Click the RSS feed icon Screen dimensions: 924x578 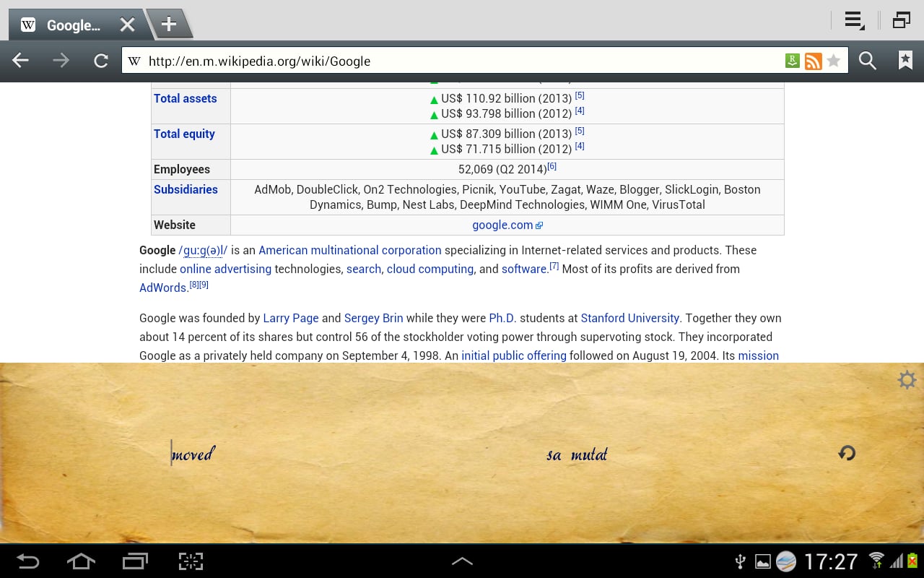click(813, 61)
